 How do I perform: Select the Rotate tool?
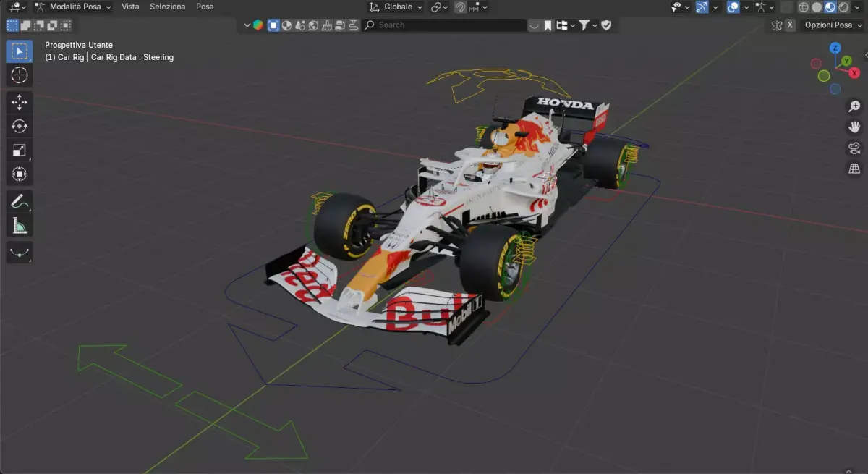point(20,126)
